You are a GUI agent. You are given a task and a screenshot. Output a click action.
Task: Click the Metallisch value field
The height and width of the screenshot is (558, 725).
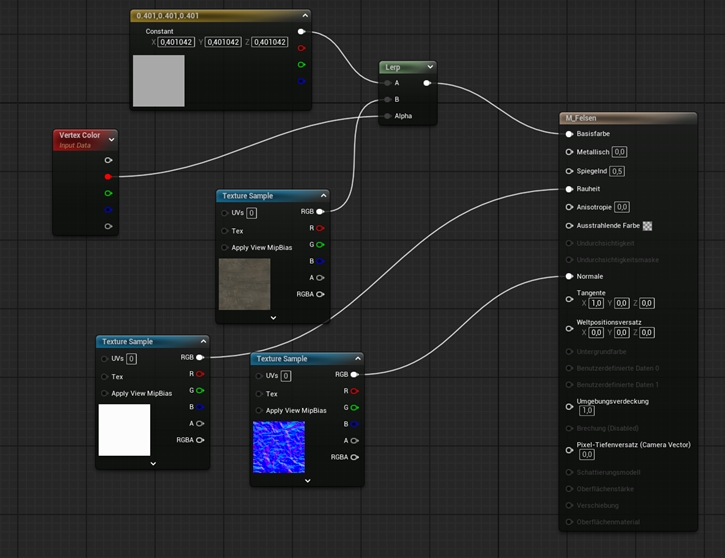[619, 152]
